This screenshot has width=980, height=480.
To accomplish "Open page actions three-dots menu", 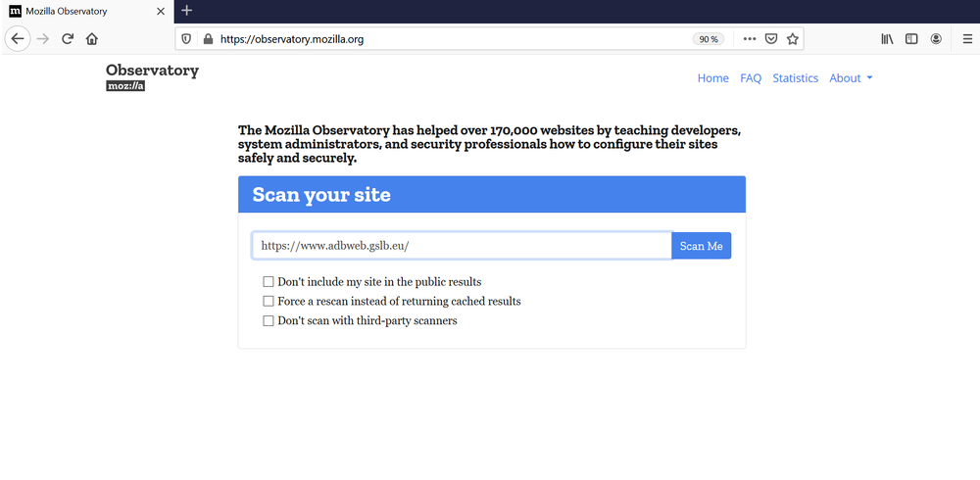I will coord(750,39).
